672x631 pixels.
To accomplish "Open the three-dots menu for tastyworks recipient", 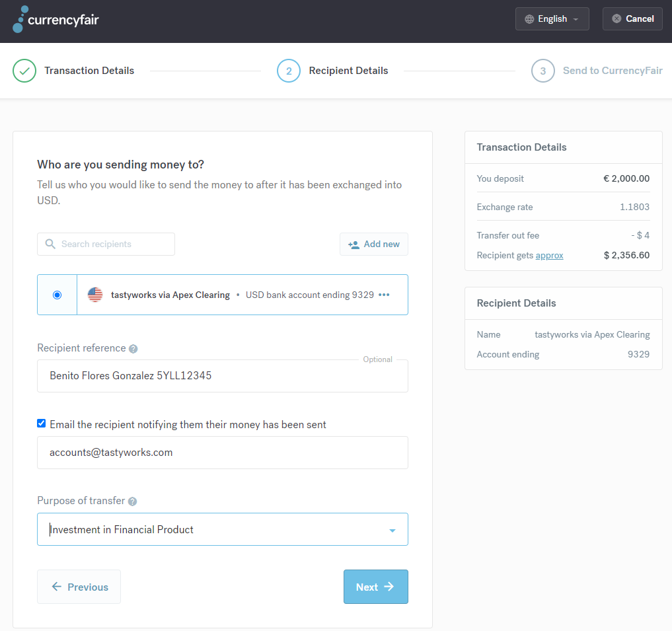I will tap(385, 295).
